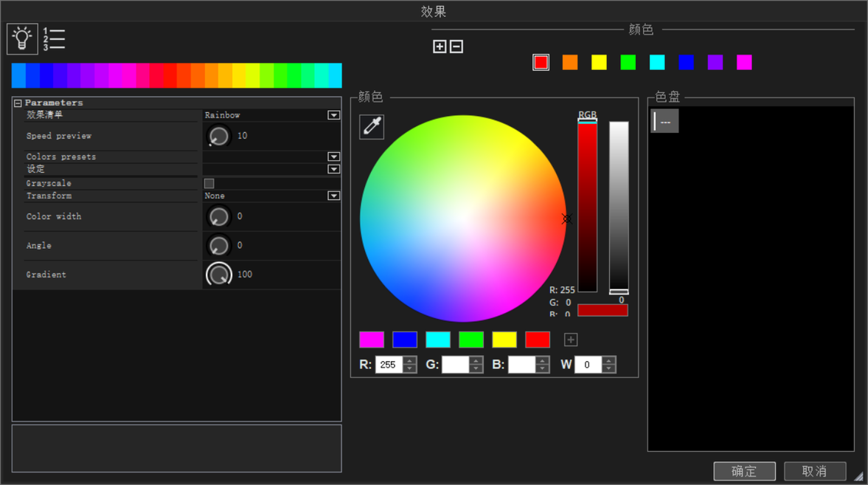The image size is (868, 485).
Task: Enable the Grayscale checkbox
Action: point(209,183)
